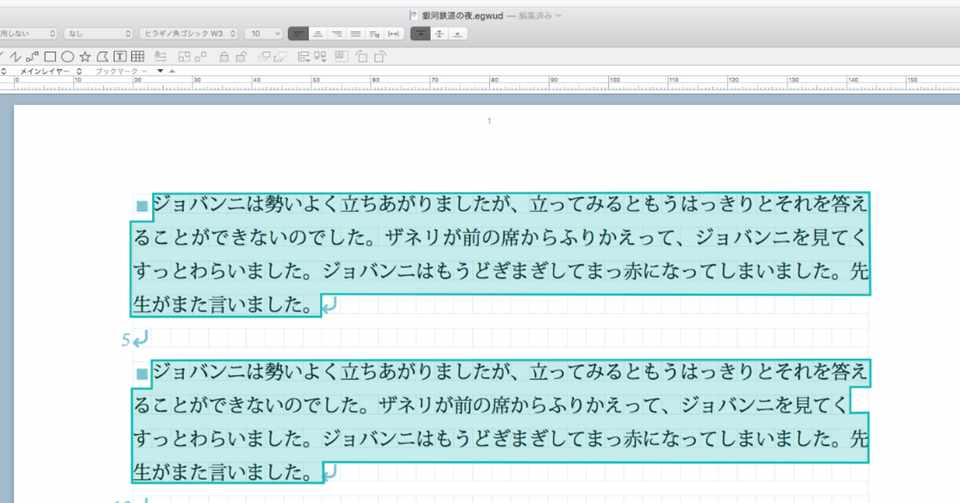Toggle center text alignment

[x=318, y=34]
